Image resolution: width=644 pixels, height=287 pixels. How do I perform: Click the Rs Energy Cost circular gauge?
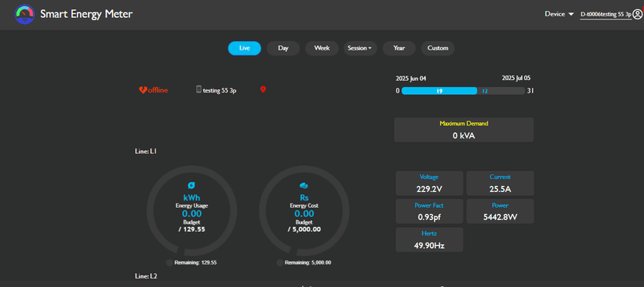tap(304, 211)
